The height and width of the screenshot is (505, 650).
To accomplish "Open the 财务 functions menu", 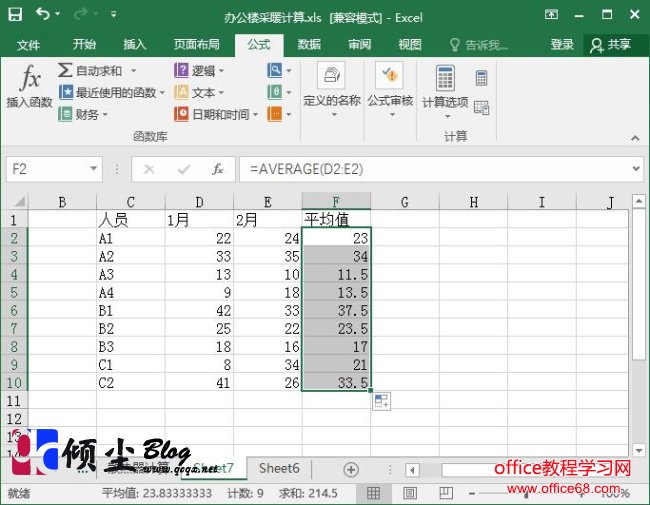I will coord(83,114).
